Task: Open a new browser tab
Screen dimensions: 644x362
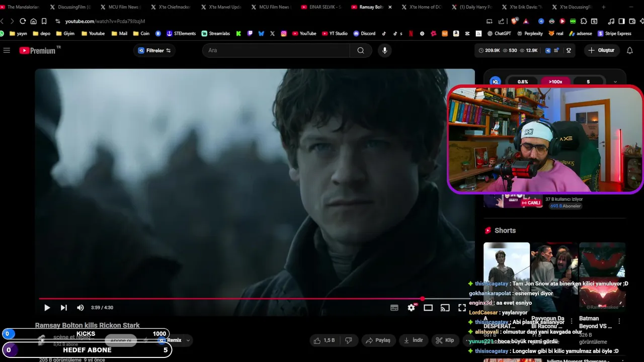Action: coord(604,7)
